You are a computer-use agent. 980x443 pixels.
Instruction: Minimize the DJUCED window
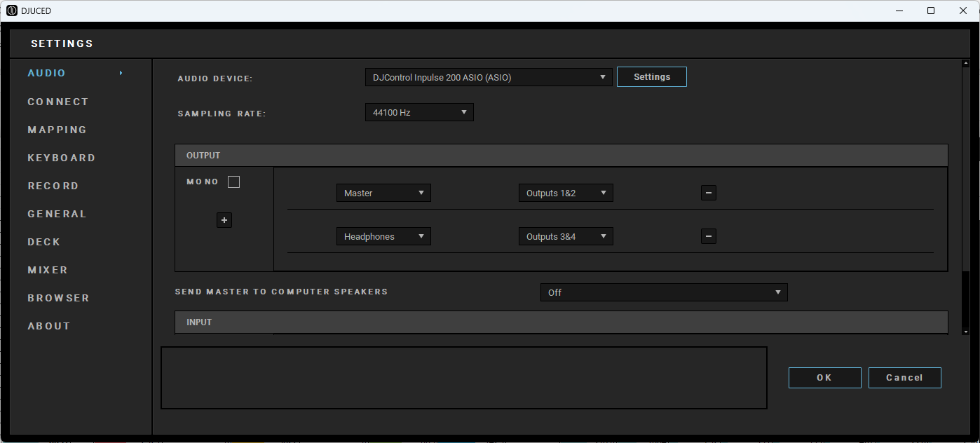click(899, 11)
